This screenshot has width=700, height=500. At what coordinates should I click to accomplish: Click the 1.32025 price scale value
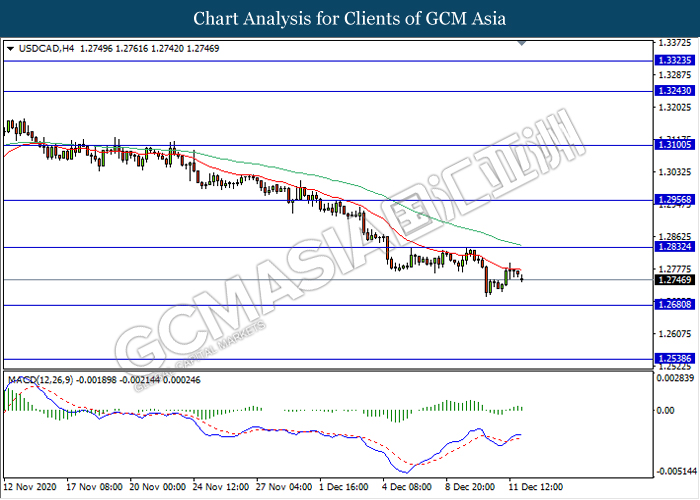tap(675, 107)
